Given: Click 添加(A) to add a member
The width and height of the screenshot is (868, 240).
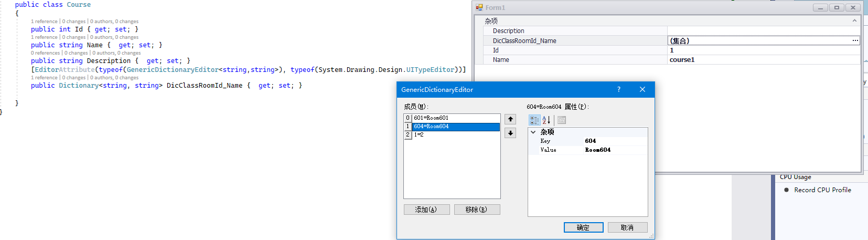Looking at the screenshot, I should [x=426, y=210].
